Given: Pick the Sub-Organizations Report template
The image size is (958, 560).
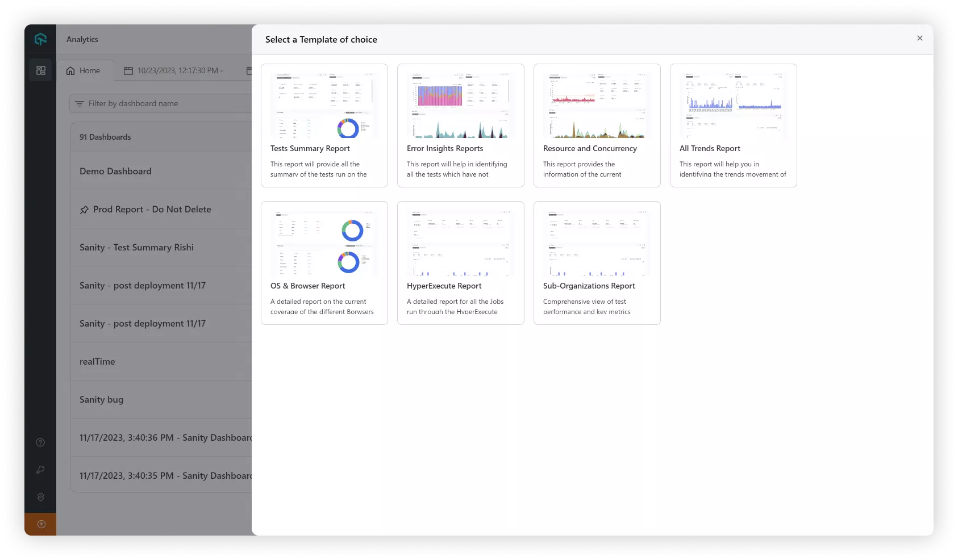Looking at the screenshot, I should coord(597,263).
